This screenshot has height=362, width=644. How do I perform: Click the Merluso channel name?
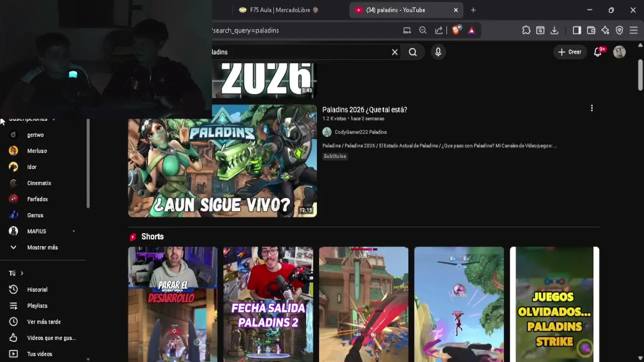[37, 151]
